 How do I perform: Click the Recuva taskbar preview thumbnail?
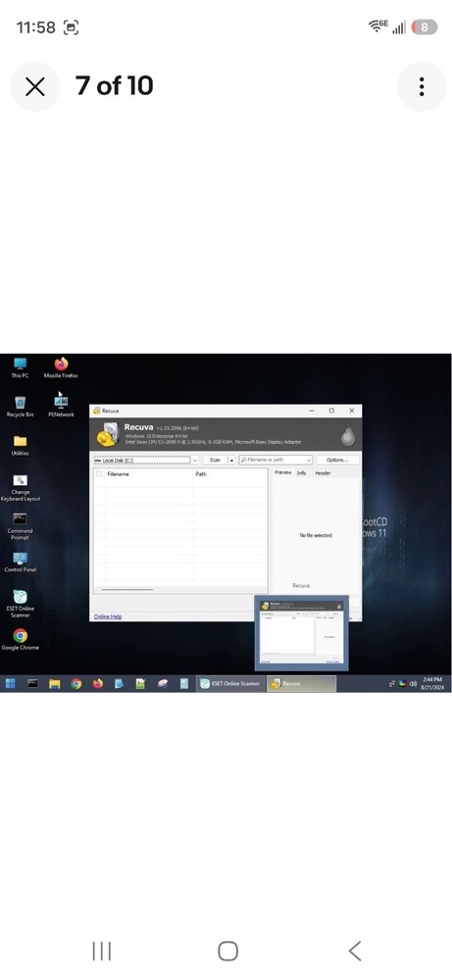click(301, 632)
